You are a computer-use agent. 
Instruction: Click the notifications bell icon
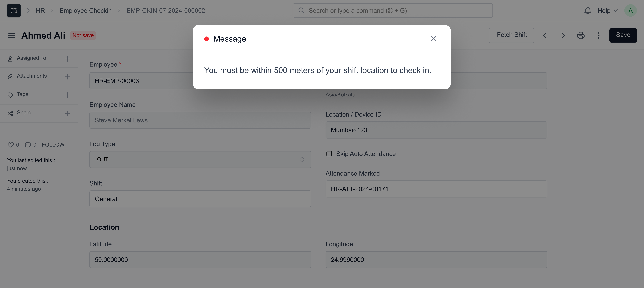tap(588, 10)
